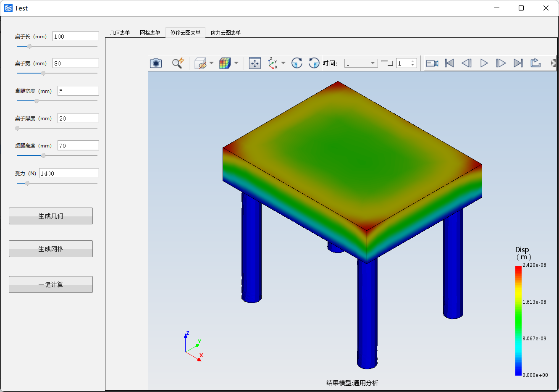
Task: Click the 桌子长 slider handle
Action: (x=29, y=46)
